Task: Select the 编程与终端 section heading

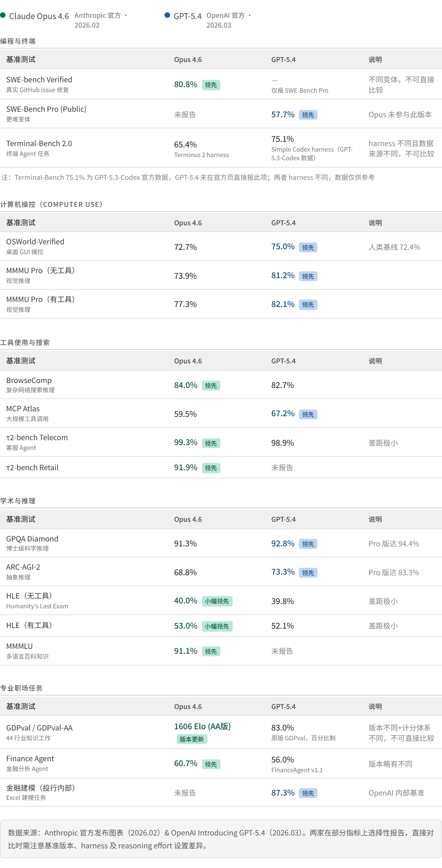Action: coord(18,41)
